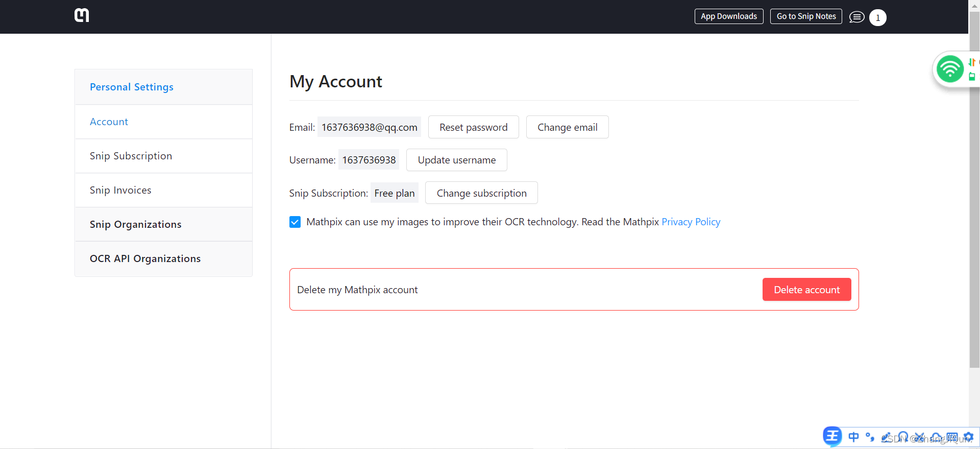980x449 pixels.
Task: Click the red Delete account button
Action: pos(807,290)
